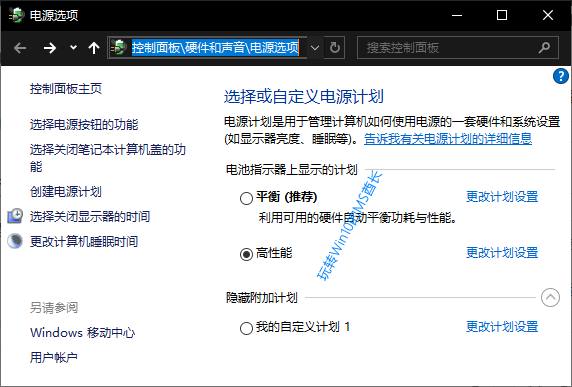Change plan settings for 高性能 plan
The height and width of the screenshot is (387, 572).
[502, 253]
